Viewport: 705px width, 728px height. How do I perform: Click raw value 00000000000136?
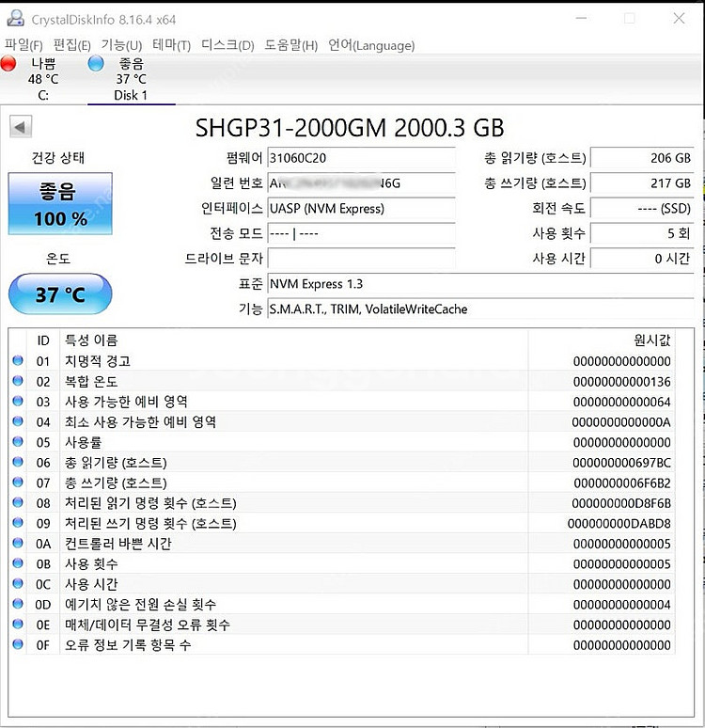(621, 381)
